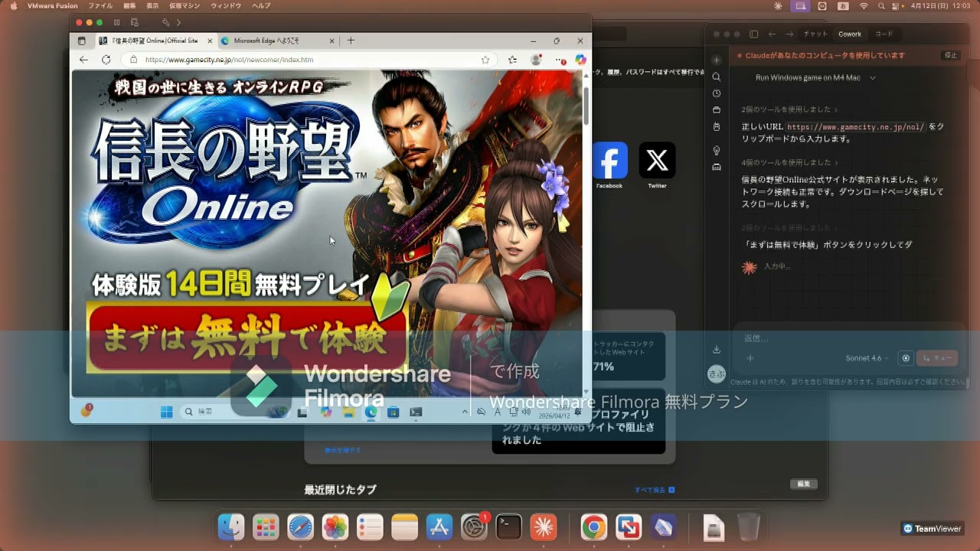Open Terminal on Windows taskbar
This screenshot has height=551, width=980.
point(416,412)
